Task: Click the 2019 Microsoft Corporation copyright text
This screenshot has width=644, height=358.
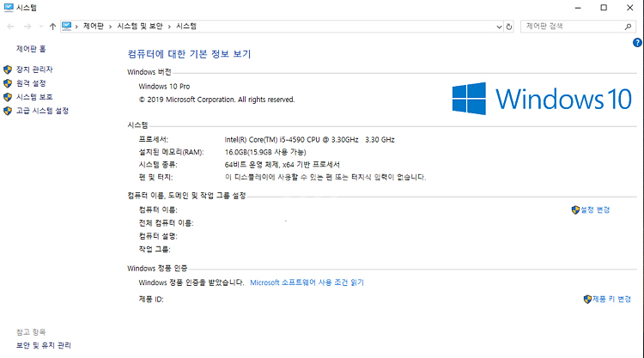Action: [x=217, y=100]
